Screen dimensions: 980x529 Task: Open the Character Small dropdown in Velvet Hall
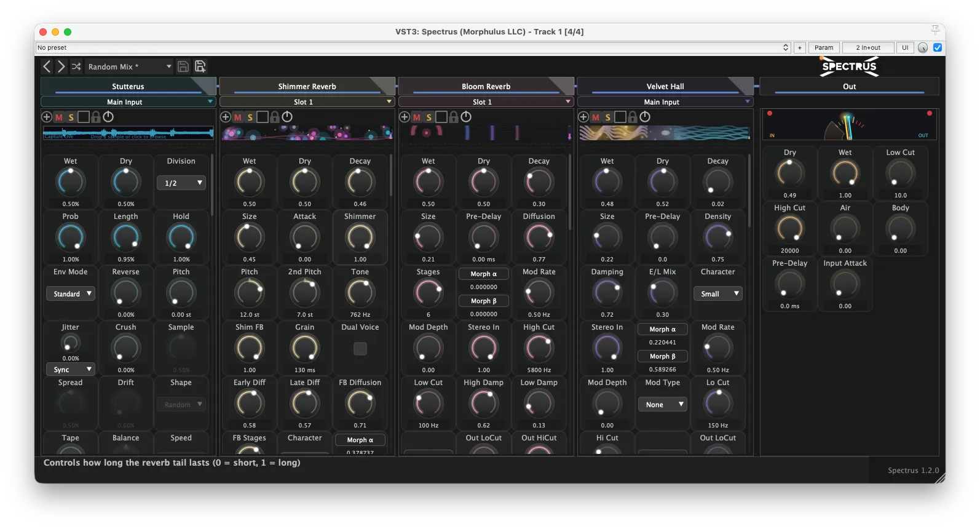pyautogui.click(x=718, y=293)
